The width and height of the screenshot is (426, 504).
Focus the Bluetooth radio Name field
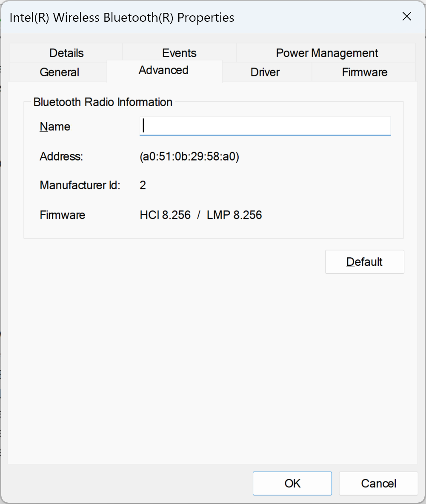265,126
